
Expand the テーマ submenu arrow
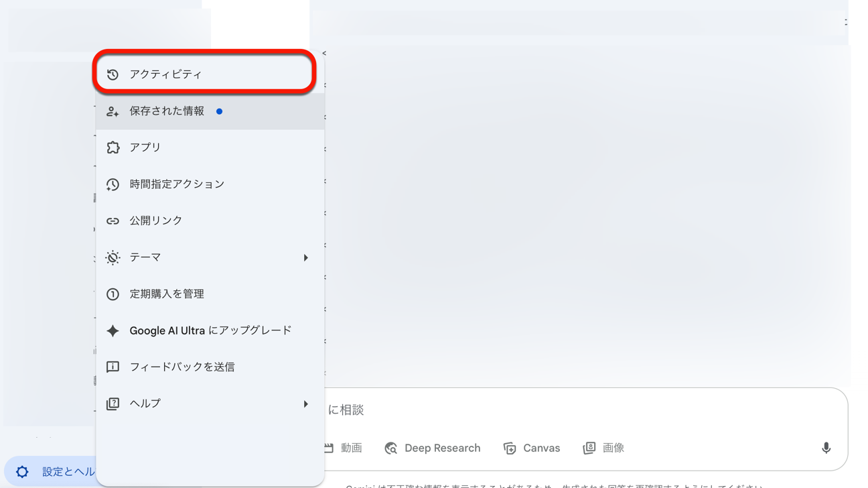click(x=305, y=257)
